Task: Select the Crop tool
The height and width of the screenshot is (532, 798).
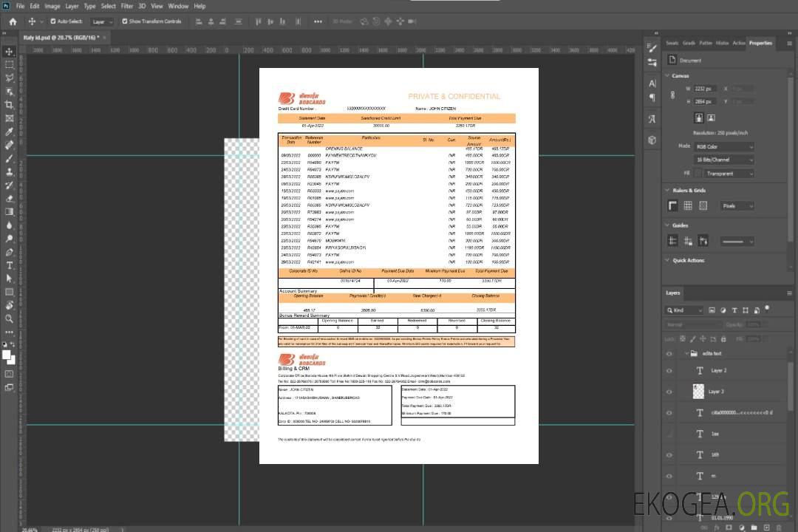Action: (9, 105)
